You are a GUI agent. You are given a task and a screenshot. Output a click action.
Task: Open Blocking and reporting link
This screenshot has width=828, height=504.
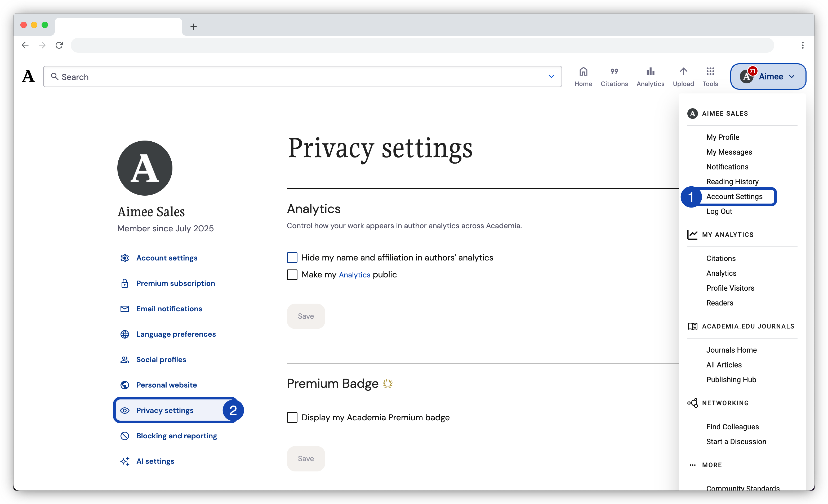pos(176,436)
